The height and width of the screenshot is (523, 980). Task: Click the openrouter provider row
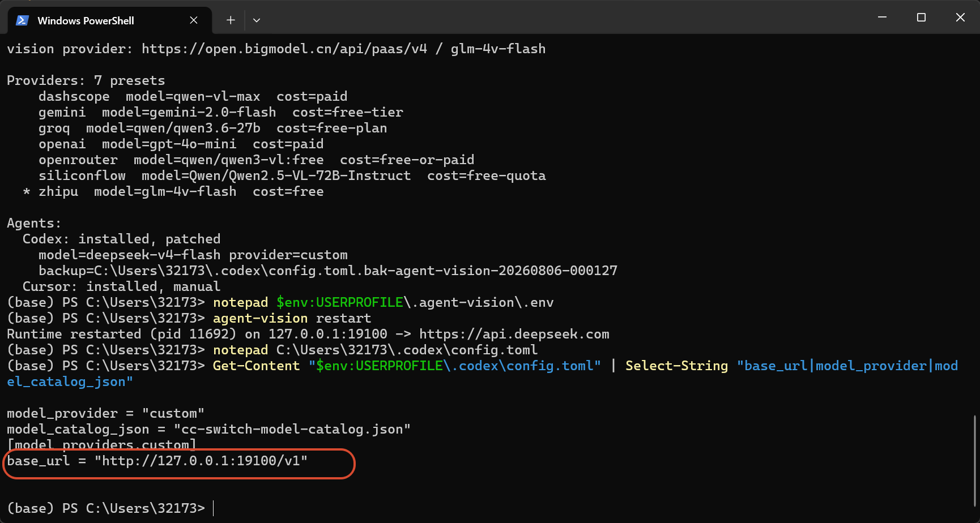pyautogui.click(x=257, y=160)
